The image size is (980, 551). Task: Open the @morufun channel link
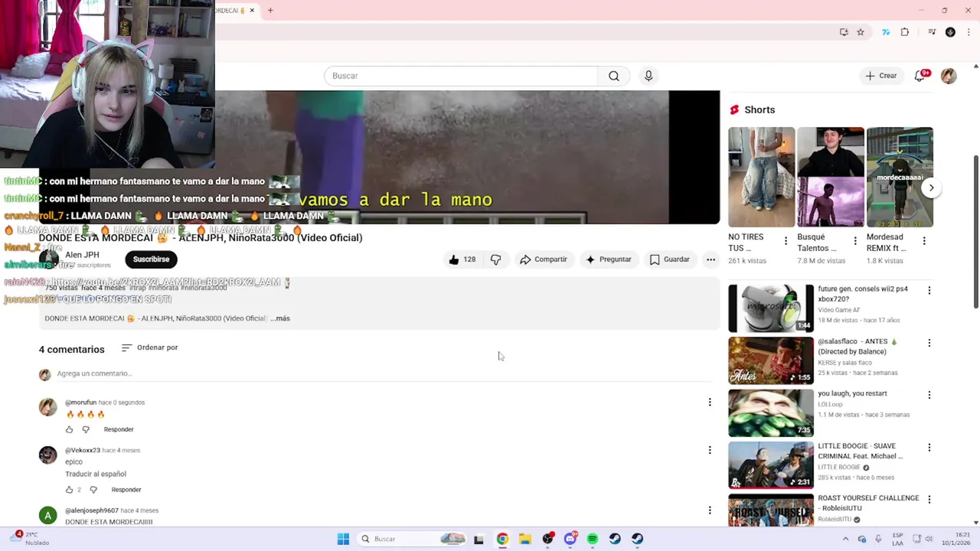80,403
